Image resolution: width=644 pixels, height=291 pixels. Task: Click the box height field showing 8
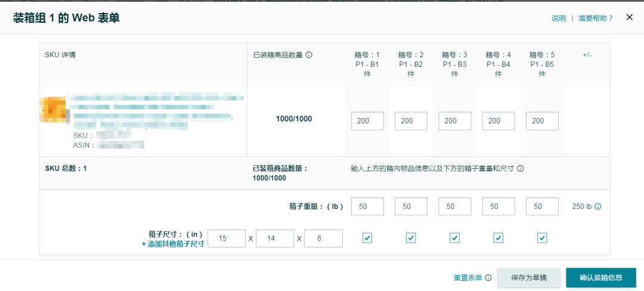[323, 238]
